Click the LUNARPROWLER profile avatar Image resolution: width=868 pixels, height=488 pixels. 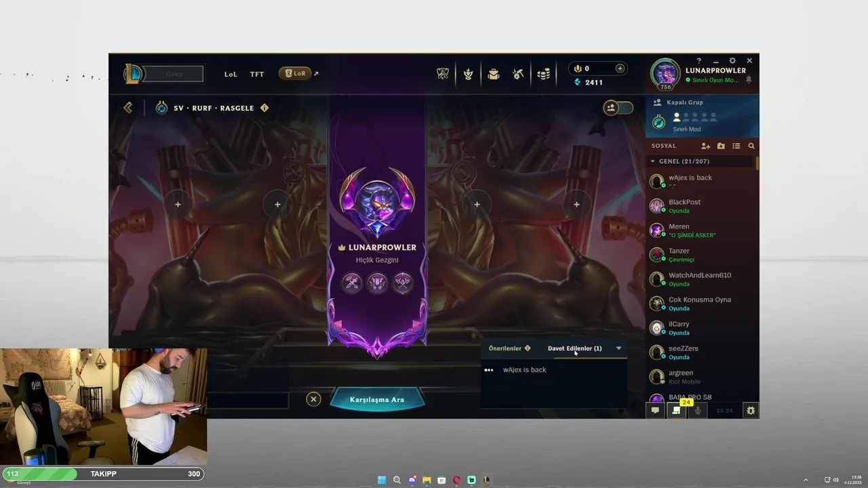click(x=665, y=73)
